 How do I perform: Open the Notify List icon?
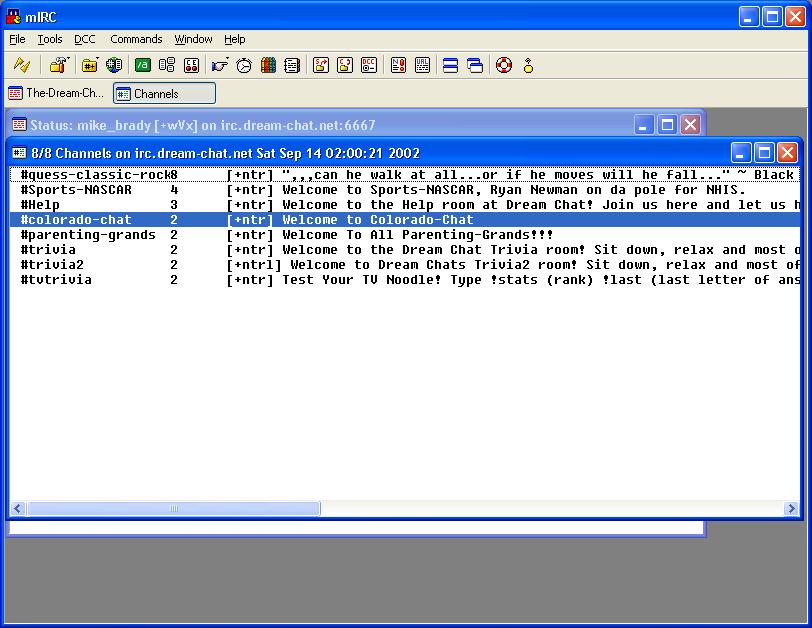[398, 65]
